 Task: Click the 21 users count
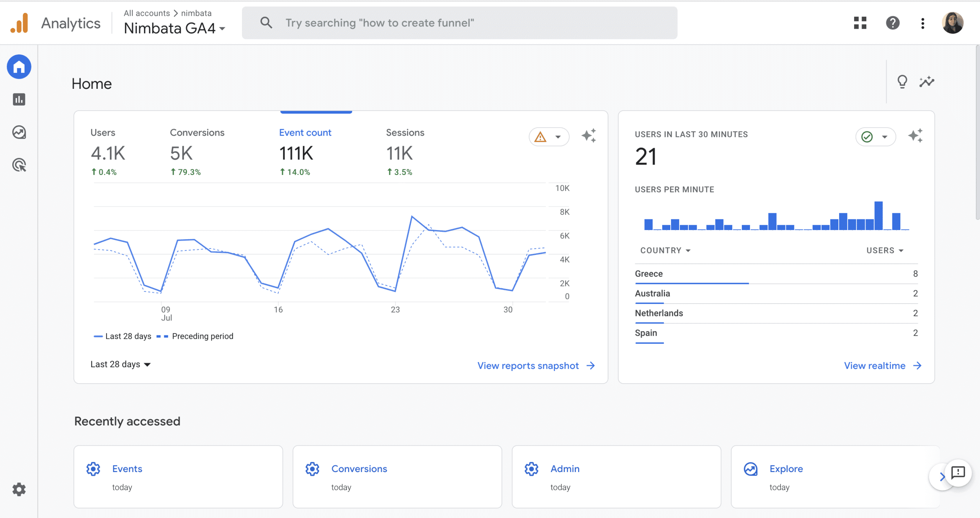[x=646, y=157]
